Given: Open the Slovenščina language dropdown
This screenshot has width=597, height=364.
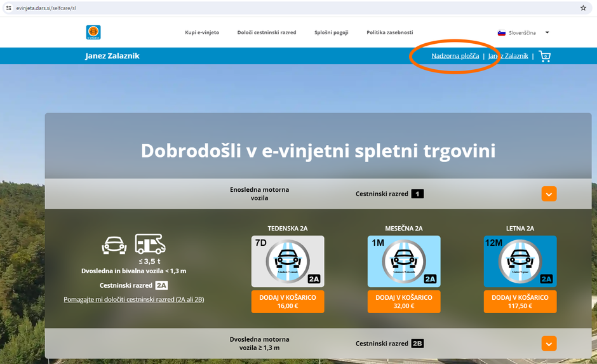Looking at the screenshot, I should [x=524, y=32].
